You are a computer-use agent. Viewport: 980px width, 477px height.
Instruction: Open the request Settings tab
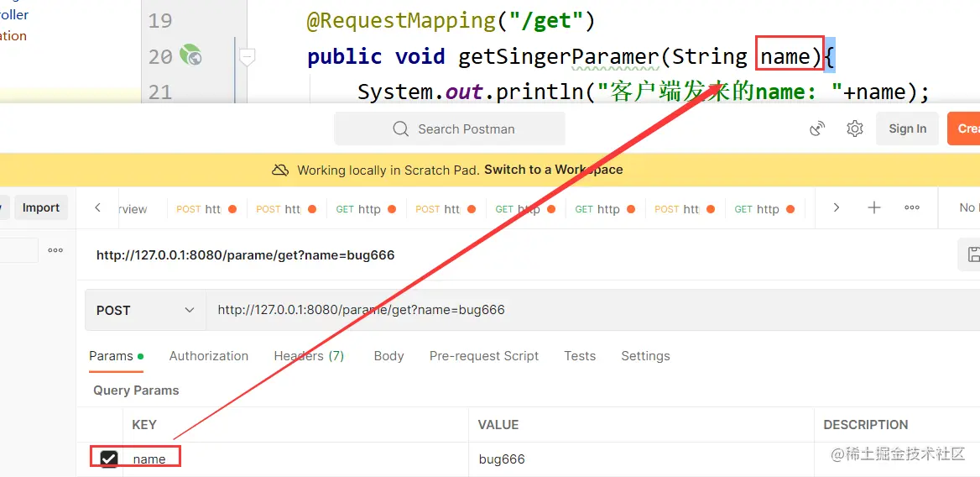coord(645,356)
